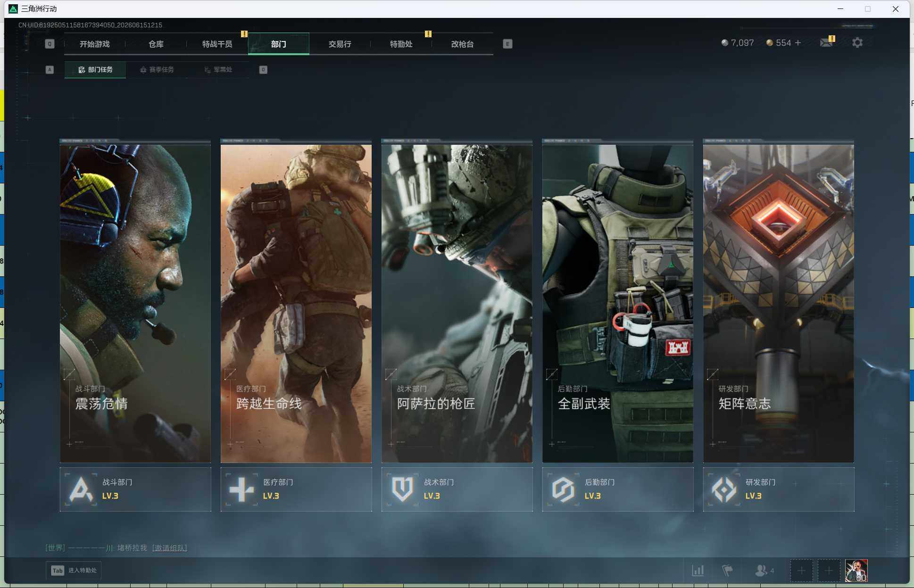Click the 医疗部门 cross emblem icon

pyautogui.click(x=242, y=489)
